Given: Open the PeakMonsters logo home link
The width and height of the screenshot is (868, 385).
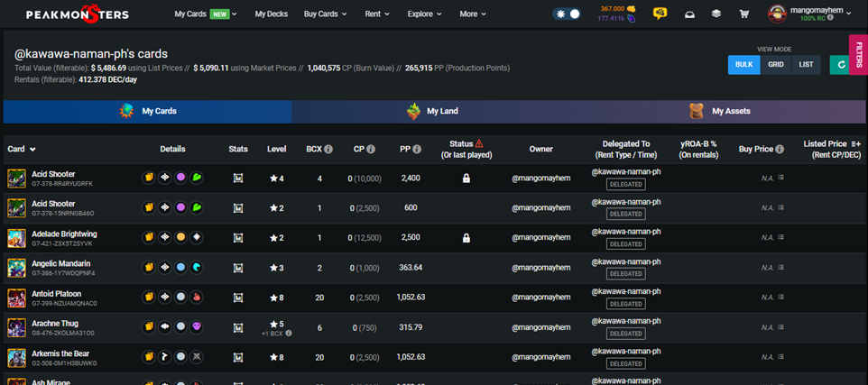Looking at the screenshot, I should pyautogui.click(x=77, y=14).
